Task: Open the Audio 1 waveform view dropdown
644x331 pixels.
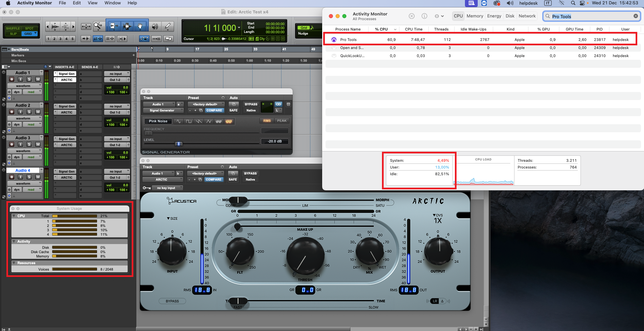Action: coord(25,86)
